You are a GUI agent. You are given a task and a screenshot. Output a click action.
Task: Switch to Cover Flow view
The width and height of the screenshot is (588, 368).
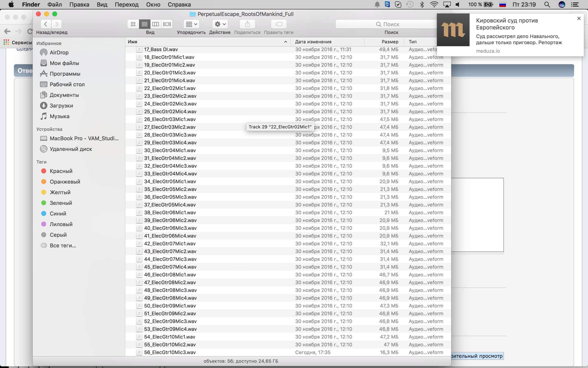[x=167, y=24]
